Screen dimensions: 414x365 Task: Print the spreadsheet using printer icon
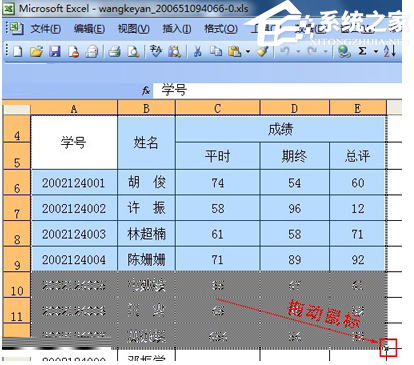click(x=114, y=52)
